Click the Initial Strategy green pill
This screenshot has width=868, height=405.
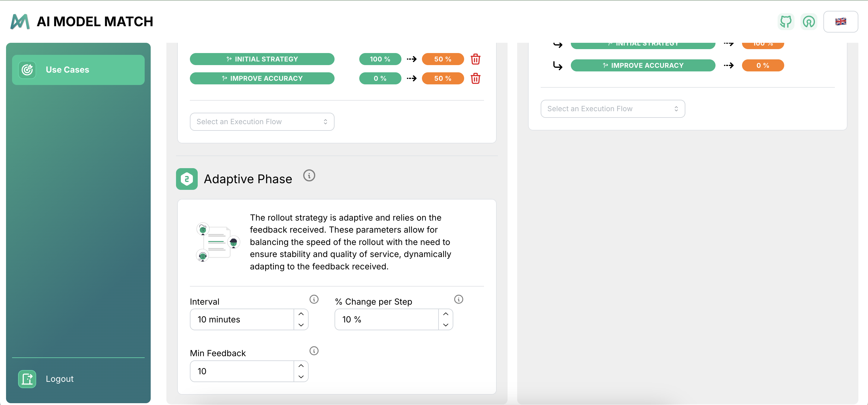tap(262, 59)
